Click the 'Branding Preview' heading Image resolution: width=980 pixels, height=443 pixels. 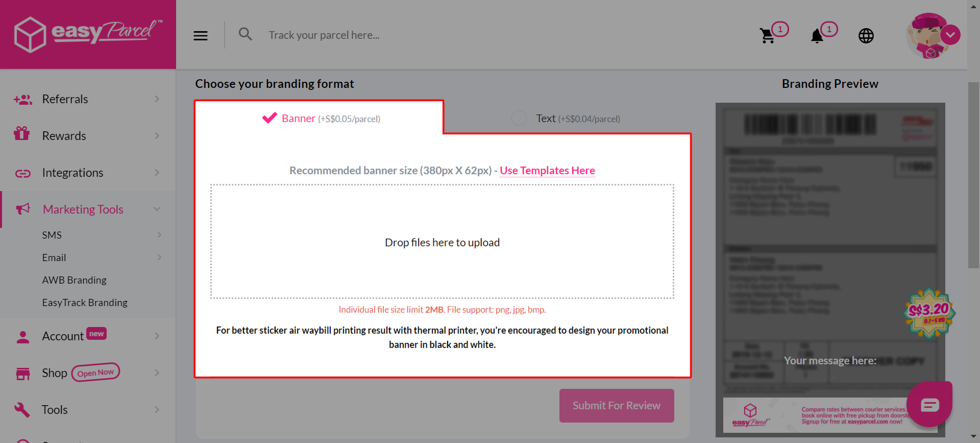pyautogui.click(x=830, y=84)
